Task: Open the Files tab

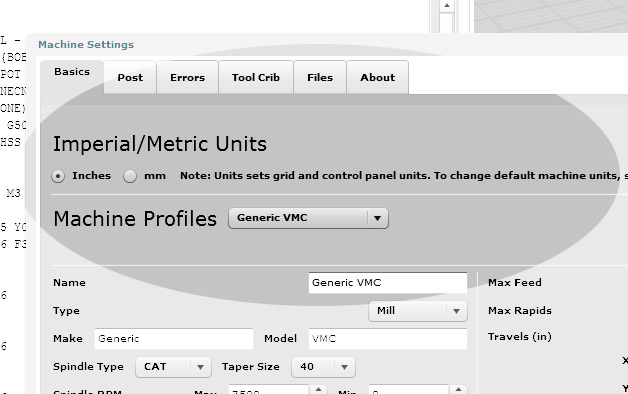Action: point(320,77)
